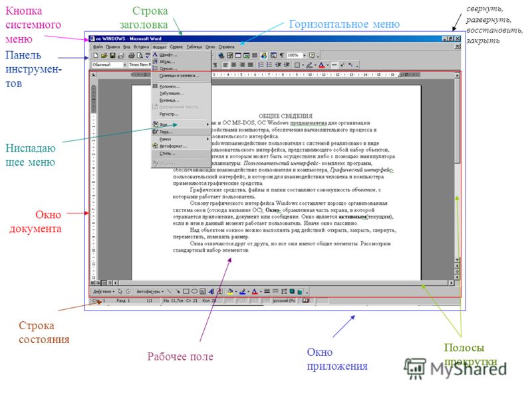Viewport: 532px width, 399px height.
Task: Expand the Фон submenu
Action: (181, 124)
